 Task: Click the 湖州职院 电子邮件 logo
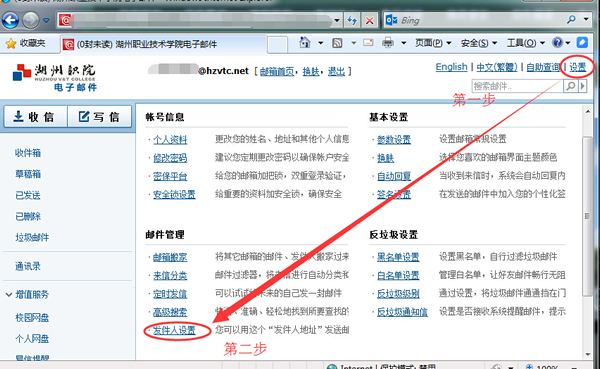[x=55, y=78]
